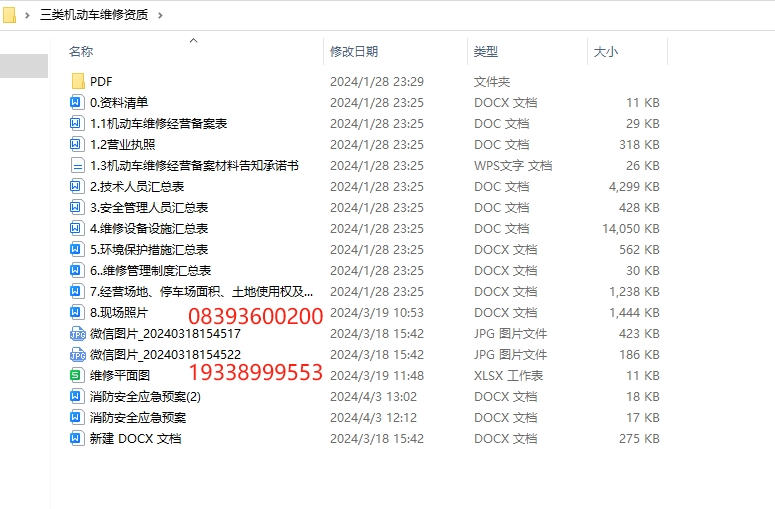The height and width of the screenshot is (509, 775).
Task: Click date 2024/1/28 23:29 of PDF folder
Action: (x=377, y=82)
